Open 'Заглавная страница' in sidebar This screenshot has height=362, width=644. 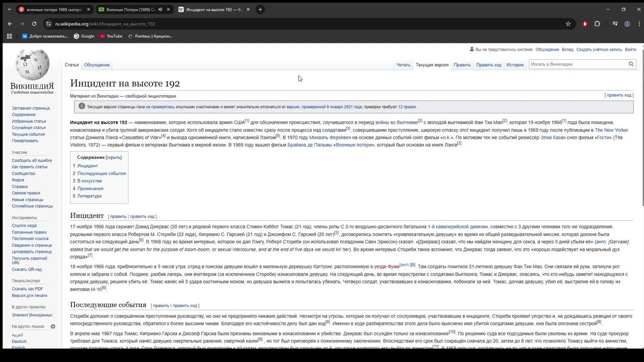[x=31, y=108]
